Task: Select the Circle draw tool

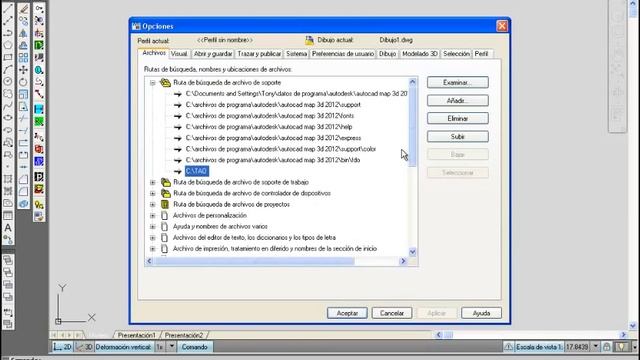Action: point(8,82)
